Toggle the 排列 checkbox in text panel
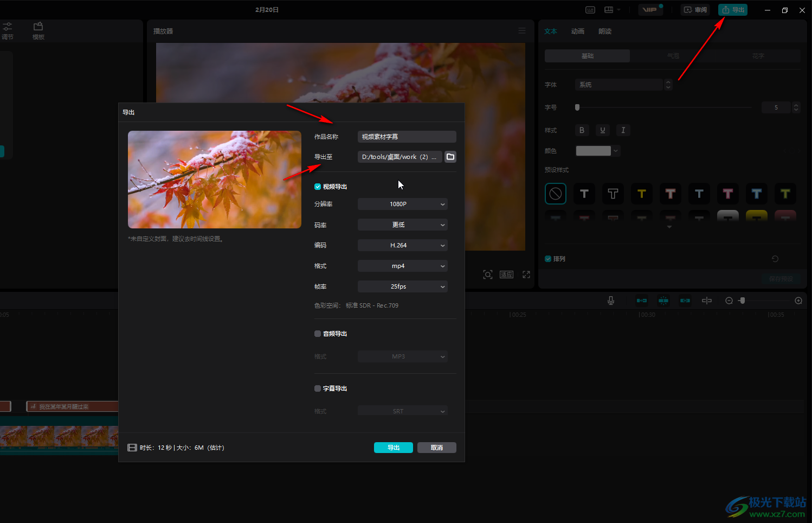This screenshot has width=812, height=523. click(x=548, y=259)
